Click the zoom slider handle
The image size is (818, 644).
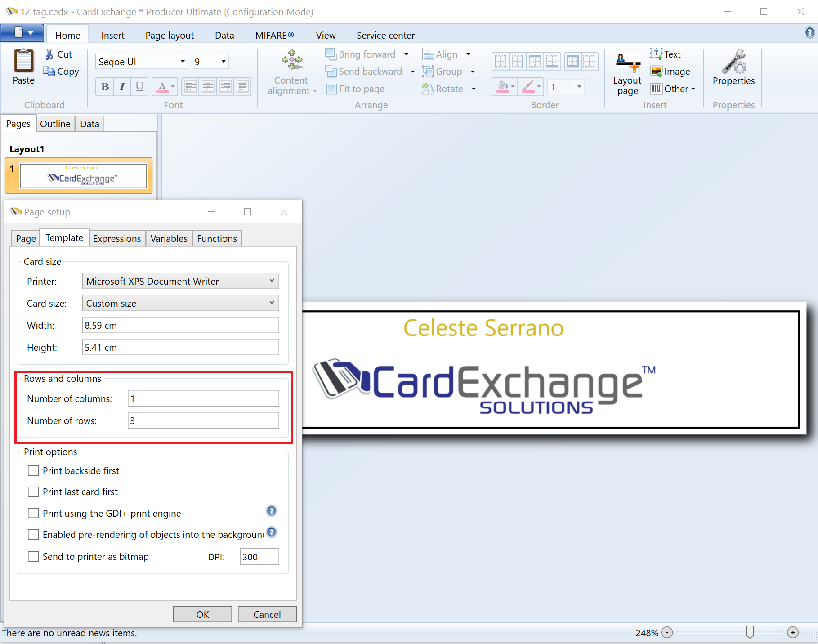point(750,632)
